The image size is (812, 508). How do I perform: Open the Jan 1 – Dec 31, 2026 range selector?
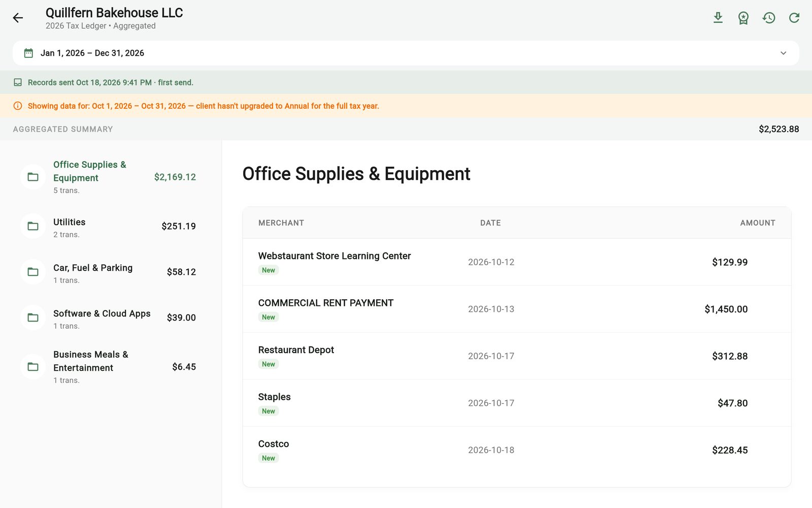coord(406,53)
